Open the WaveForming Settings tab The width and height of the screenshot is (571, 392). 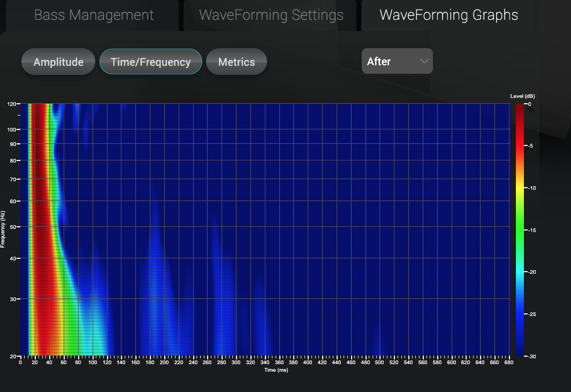(x=271, y=16)
